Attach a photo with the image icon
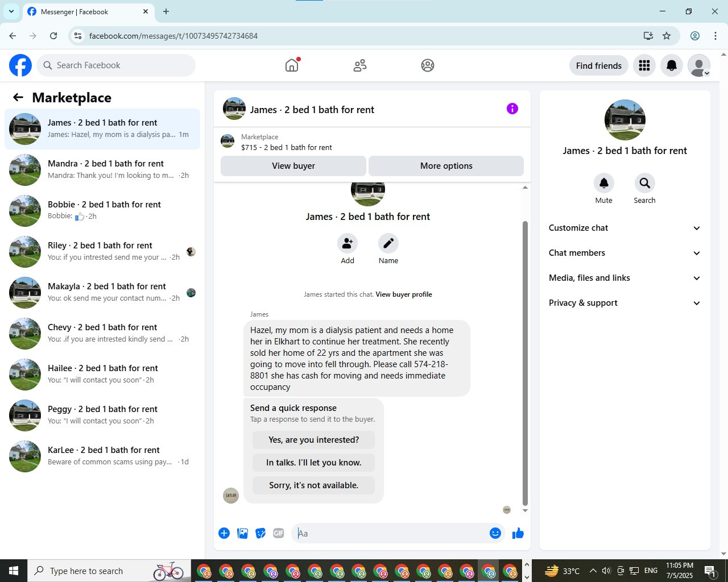 click(242, 533)
